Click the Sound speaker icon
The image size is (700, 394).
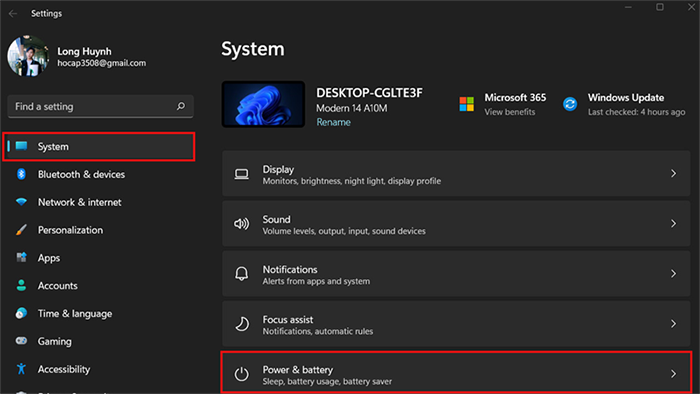click(242, 224)
